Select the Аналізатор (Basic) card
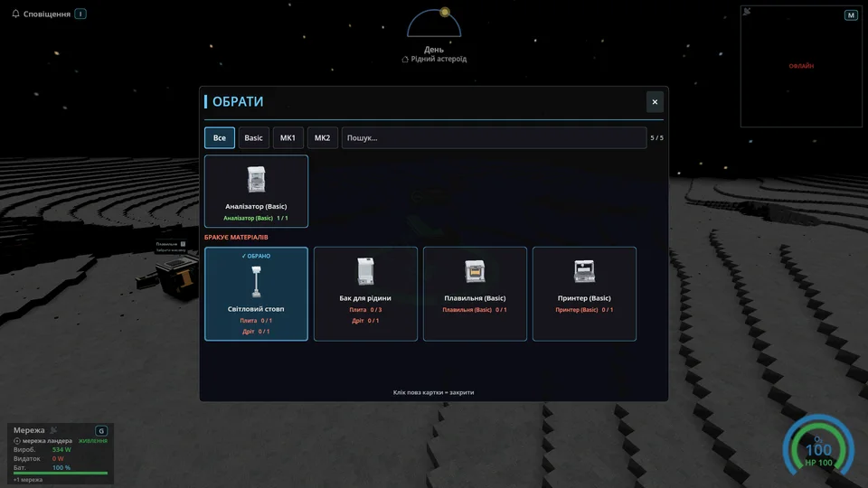The image size is (868, 488). point(256,191)
